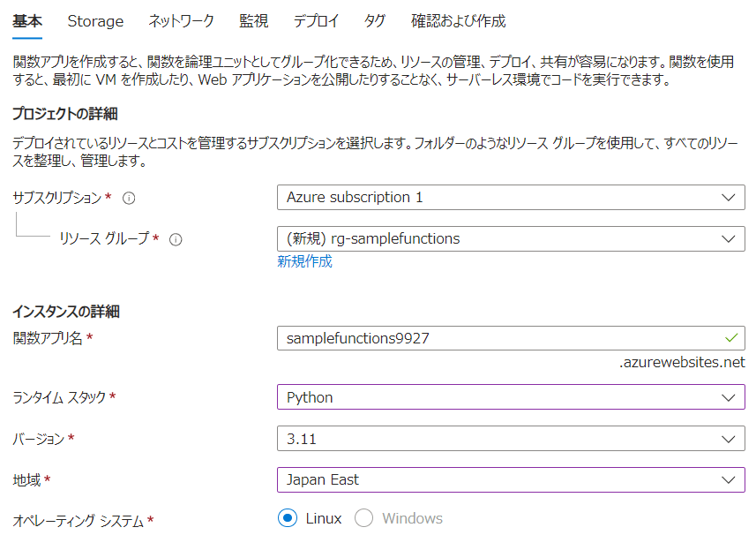Open the 3.11 version dropdown

[x=511, y=439]
